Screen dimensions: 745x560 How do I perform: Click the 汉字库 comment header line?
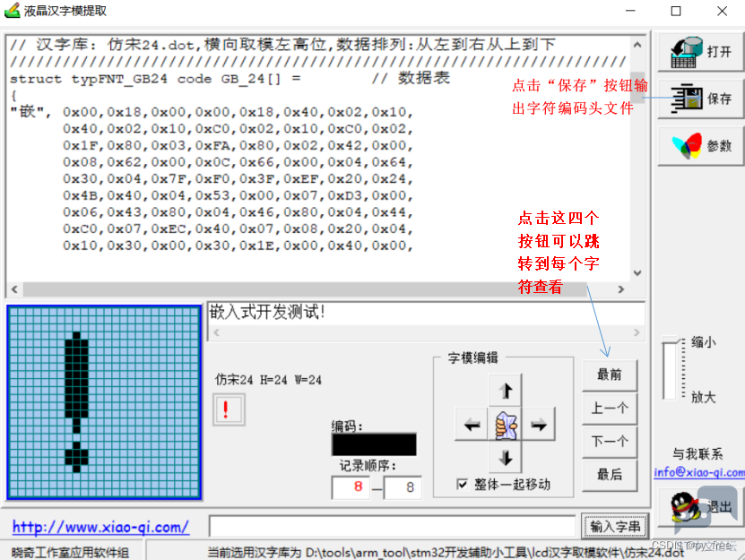click(282, 45)
